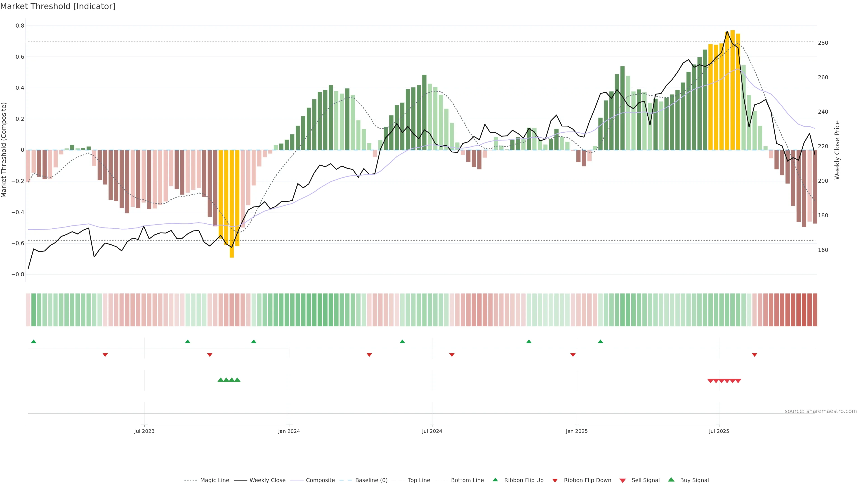Click the Jul 2025 x-axis label
Viewport: 868px width, 488px height.
(x=719, y=431)
